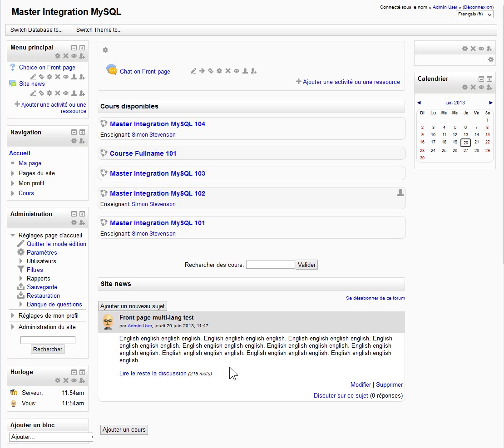Click the pencil icon for Choice on Front page
The height and width of the screenshot is (448, 504).
33,77
